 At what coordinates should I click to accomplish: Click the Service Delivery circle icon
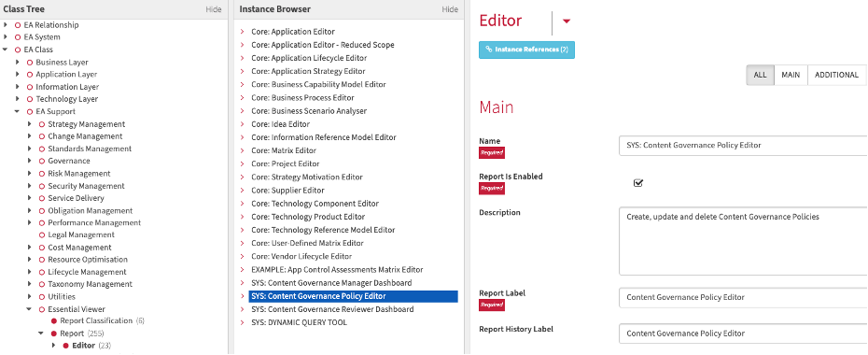(42, 198)
